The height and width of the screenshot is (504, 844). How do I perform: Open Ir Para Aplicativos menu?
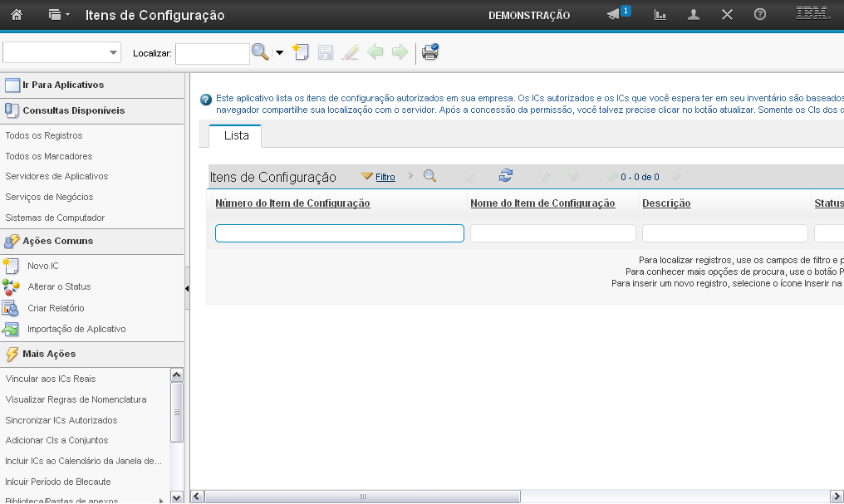click(x=62, y=85)
